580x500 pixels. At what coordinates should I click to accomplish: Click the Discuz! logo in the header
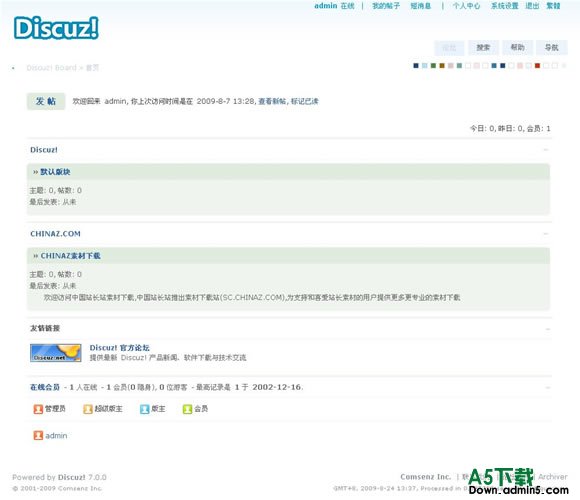click(x=56, y=28)
